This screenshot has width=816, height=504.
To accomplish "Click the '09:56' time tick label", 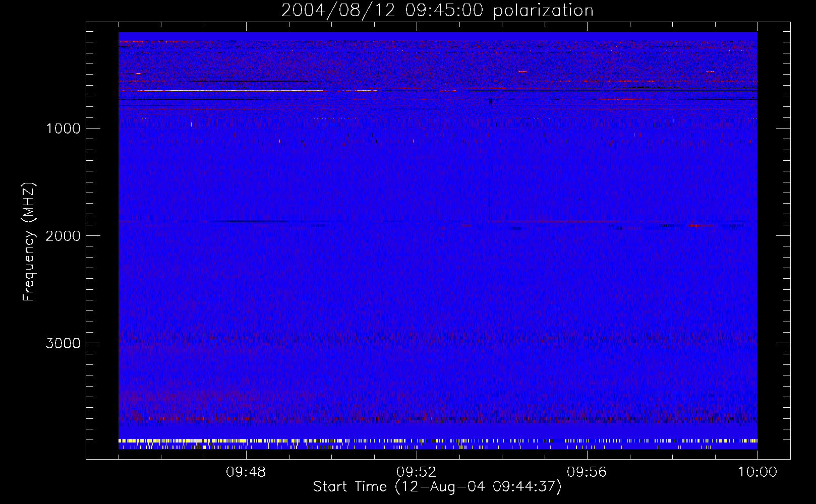I will 587,472.
